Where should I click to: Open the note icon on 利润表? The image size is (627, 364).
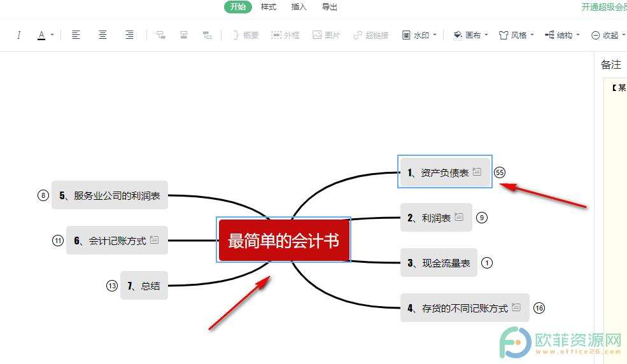pos(459,216)
